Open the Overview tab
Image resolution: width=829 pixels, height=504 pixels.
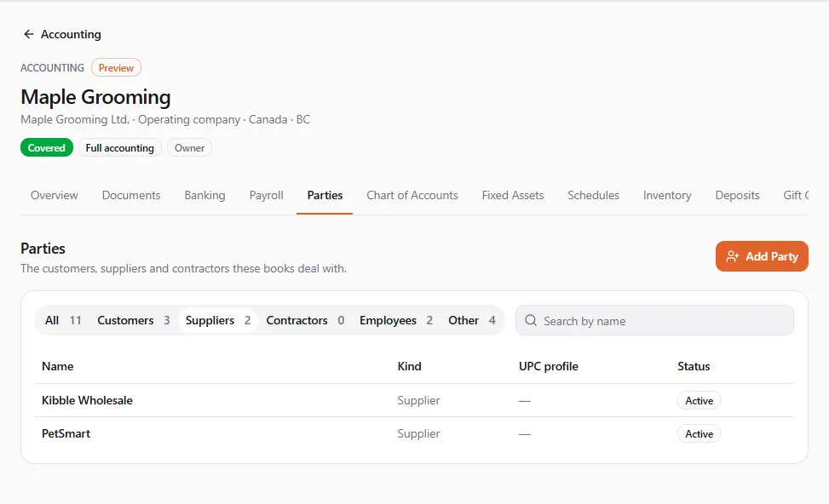coord(54,196)
